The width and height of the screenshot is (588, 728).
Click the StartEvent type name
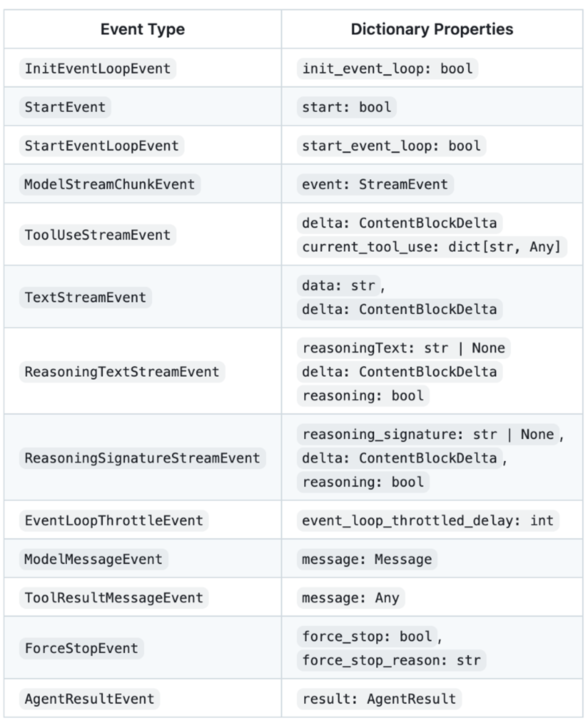click(x=65, y=107)
